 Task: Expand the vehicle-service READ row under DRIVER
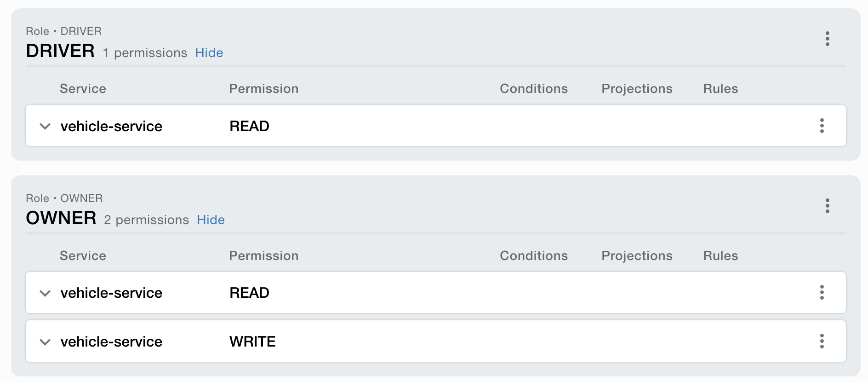click(45, 126)
